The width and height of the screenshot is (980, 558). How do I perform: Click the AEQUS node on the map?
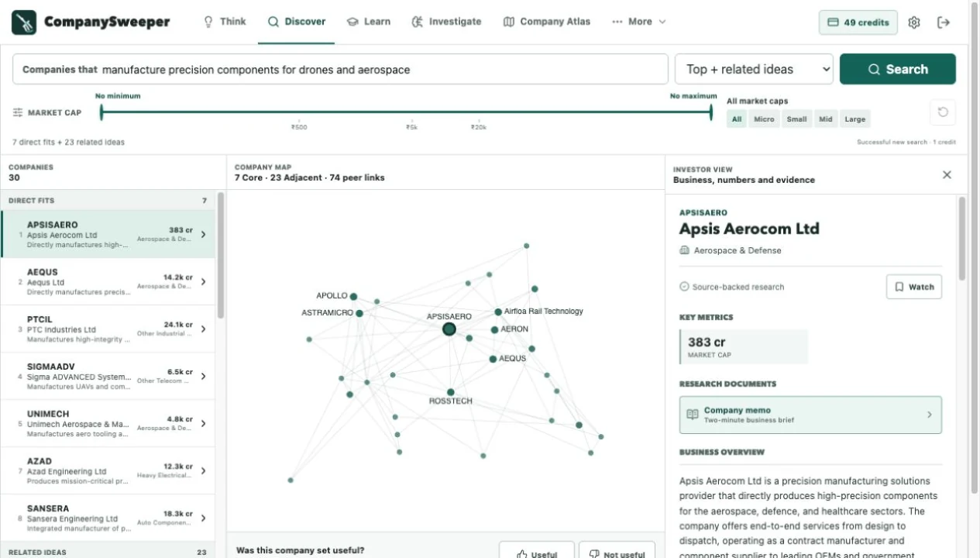click(493, 359)
